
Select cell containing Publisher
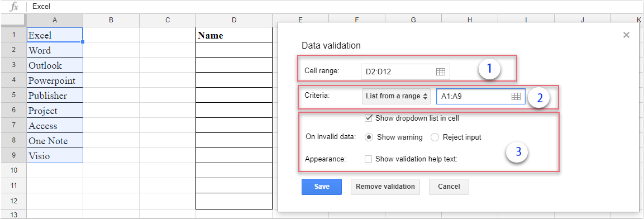click(x=55, y=96)
